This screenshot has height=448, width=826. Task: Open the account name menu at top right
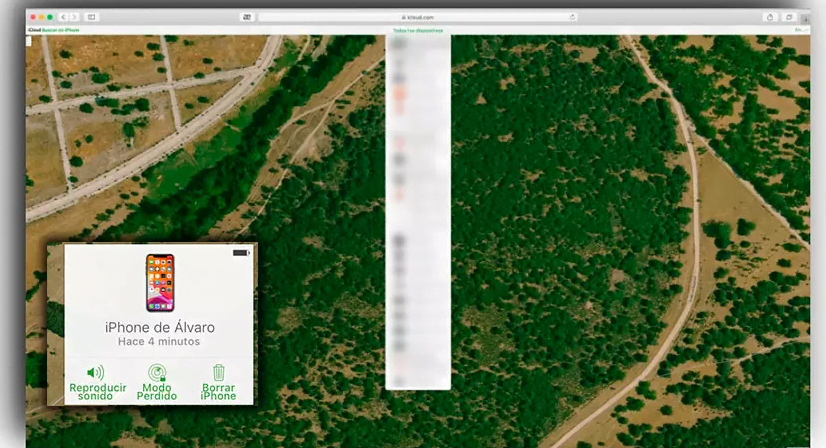click(x=801, y=30)
